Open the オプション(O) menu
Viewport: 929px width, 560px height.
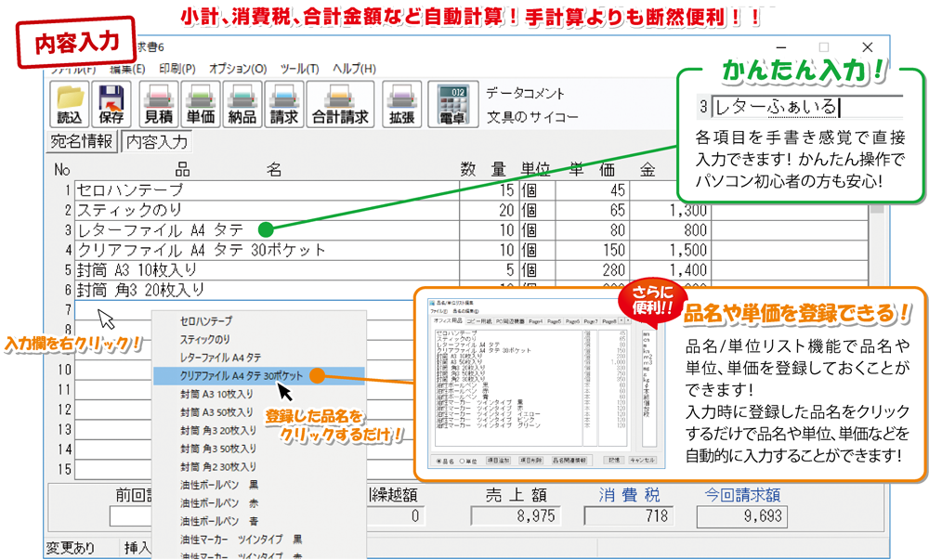tap(237, 69)
